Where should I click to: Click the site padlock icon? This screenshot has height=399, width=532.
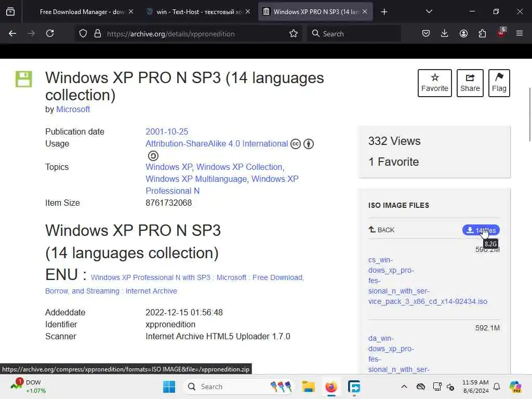98,34
